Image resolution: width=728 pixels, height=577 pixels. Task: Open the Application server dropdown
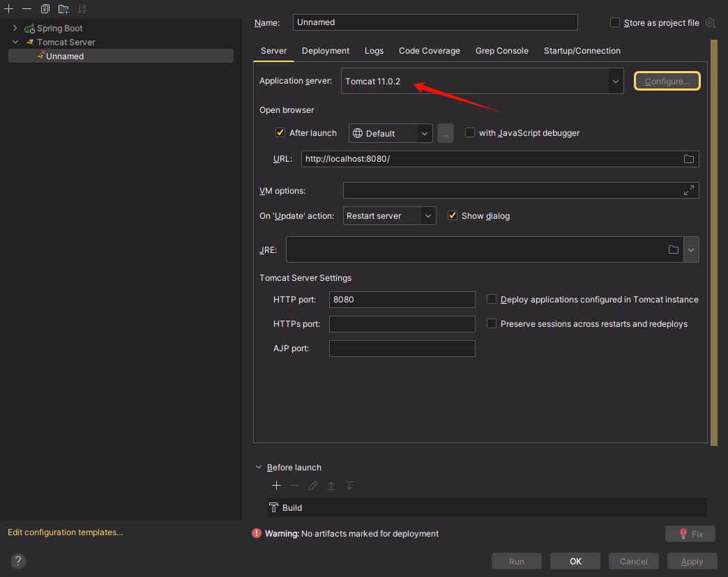615,81
